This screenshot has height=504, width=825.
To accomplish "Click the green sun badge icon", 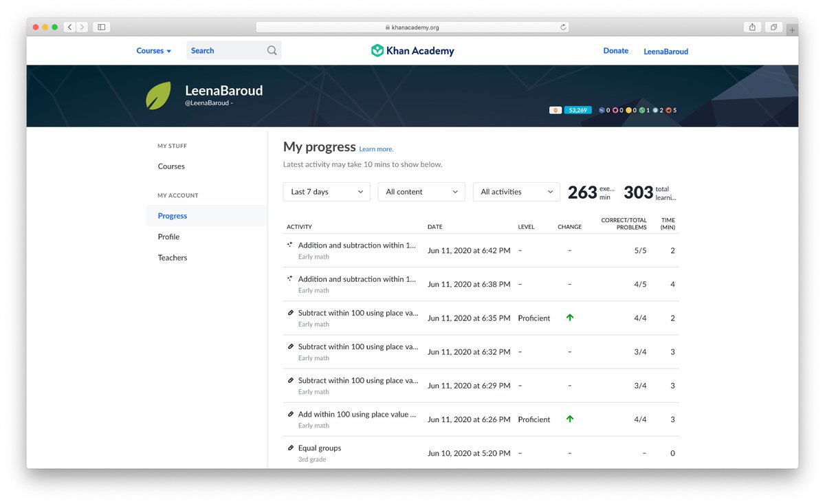I will pyautogui.click(x=641, y=110).
